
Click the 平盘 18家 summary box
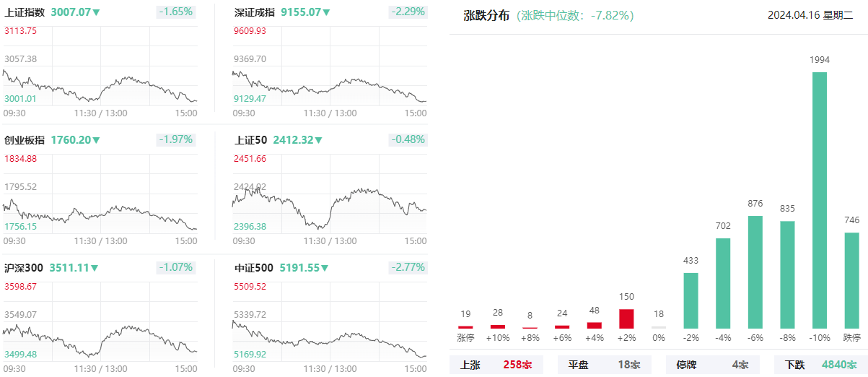pos(605,365)
